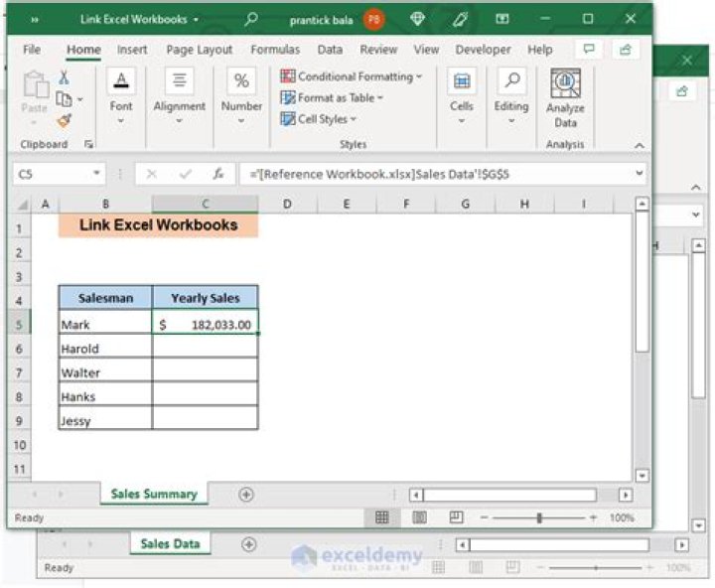715x588 pixels.
Task: Click the diamond premium icon in title bar
Action: coord(417,19)
